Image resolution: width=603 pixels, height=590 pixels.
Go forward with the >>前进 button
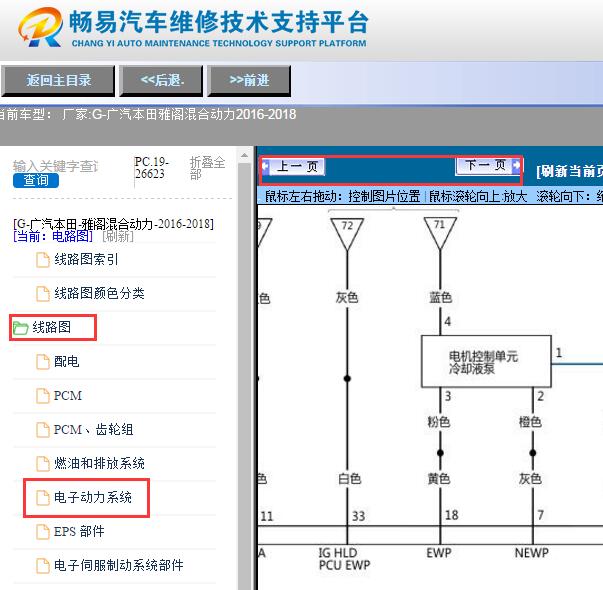pyautogui.click(x=249, y=80)
